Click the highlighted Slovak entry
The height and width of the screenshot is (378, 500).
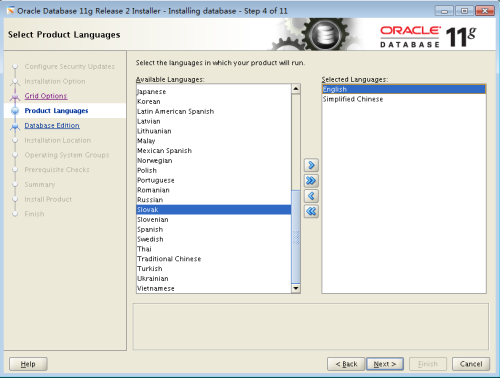click(x=213, y=210)
